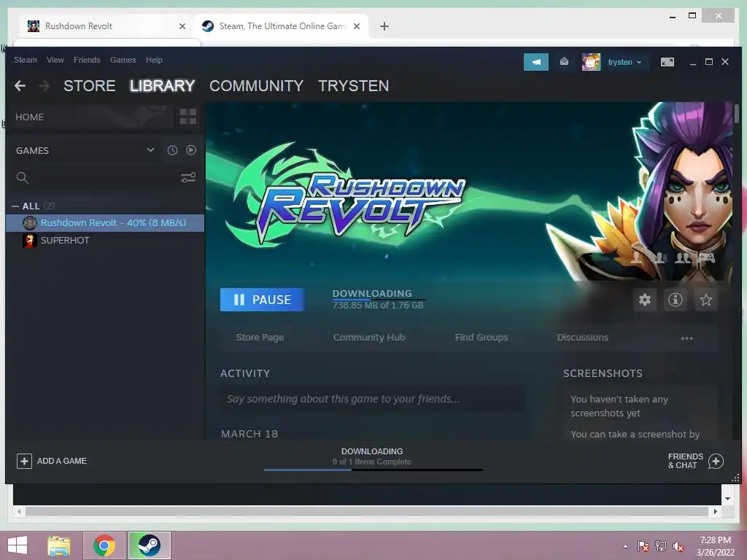Enter Big Picture mode icon

(667, 62)
